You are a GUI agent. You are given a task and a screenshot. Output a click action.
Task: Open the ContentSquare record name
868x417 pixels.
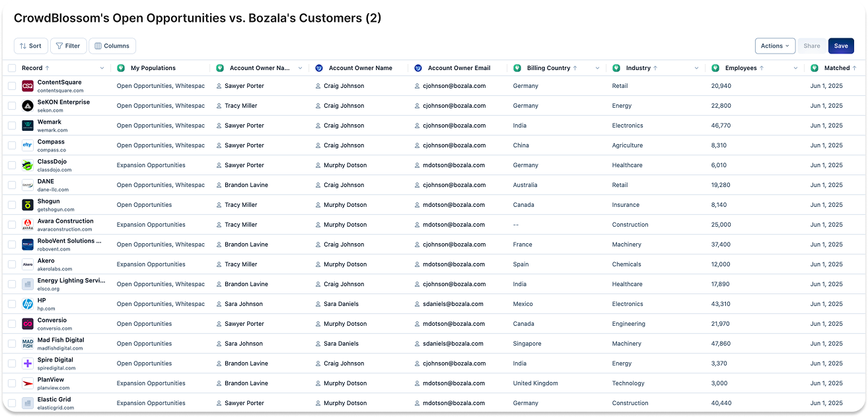pyautogui.click(x=59, y=83)
